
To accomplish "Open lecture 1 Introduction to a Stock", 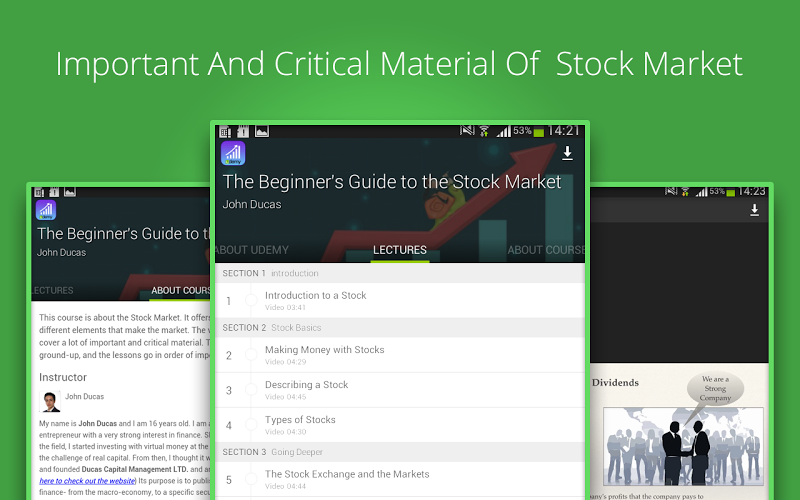I will [400, 301].
